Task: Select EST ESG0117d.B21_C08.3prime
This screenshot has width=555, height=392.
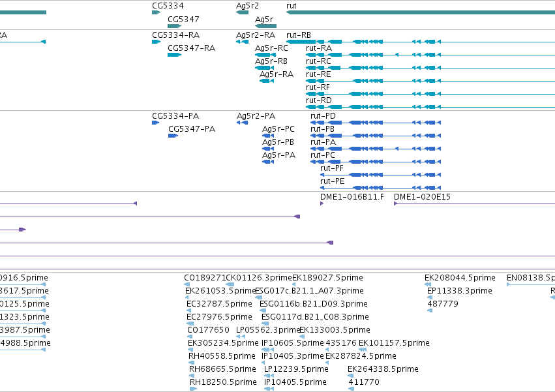Action: click(265, 324)
